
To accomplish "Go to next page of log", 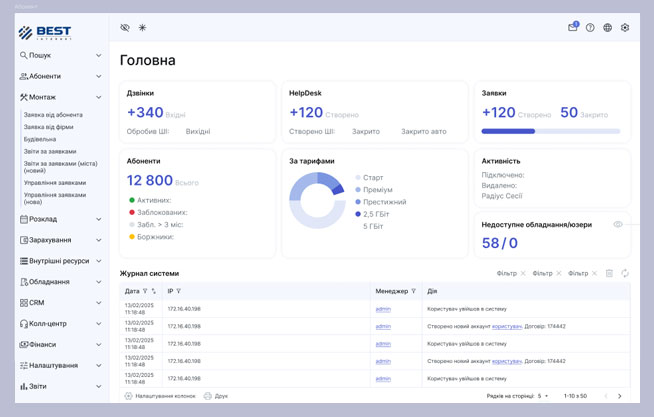I will pyautogui.click(x=619, y=396).
